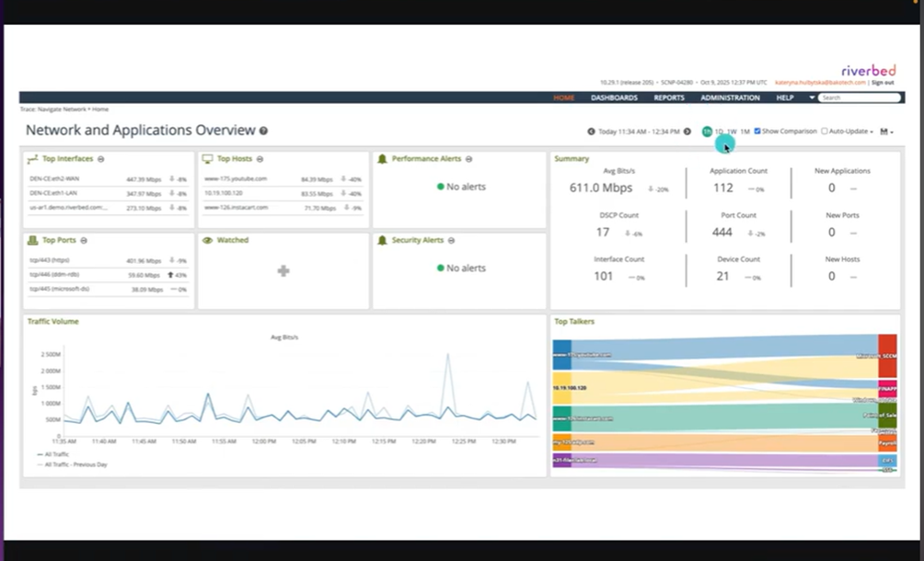The height and width of the screenshot is (561, 924).
Task: Click the Top Interfaces panel icon
Action: coord(34,159)
